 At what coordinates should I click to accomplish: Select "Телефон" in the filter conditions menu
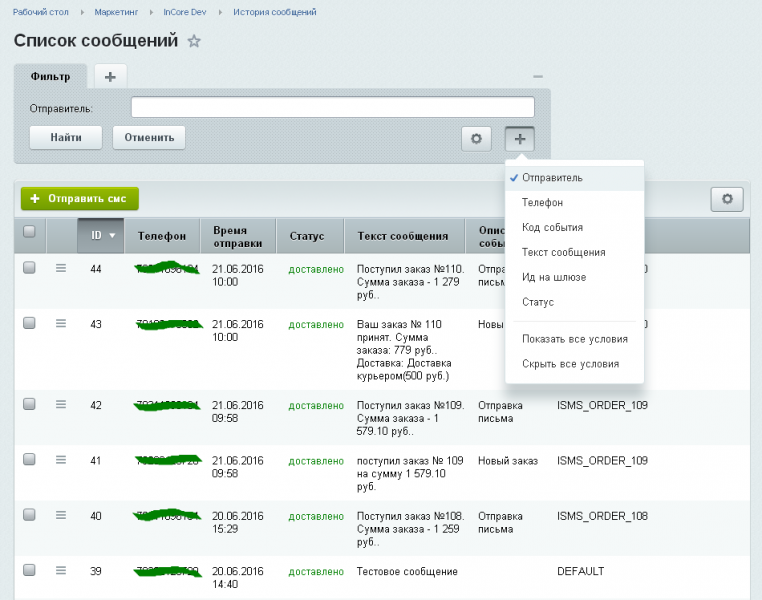tap(542, 202)
